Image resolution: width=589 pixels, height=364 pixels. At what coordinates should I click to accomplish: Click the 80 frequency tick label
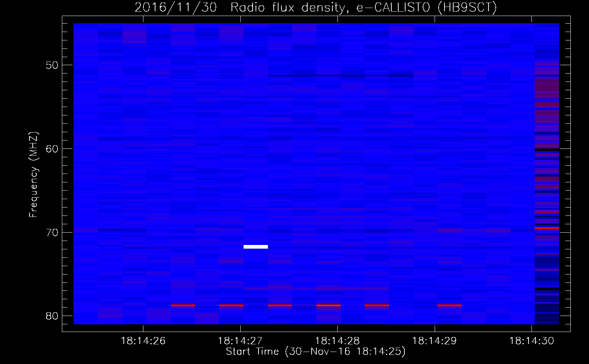(52, 316)
